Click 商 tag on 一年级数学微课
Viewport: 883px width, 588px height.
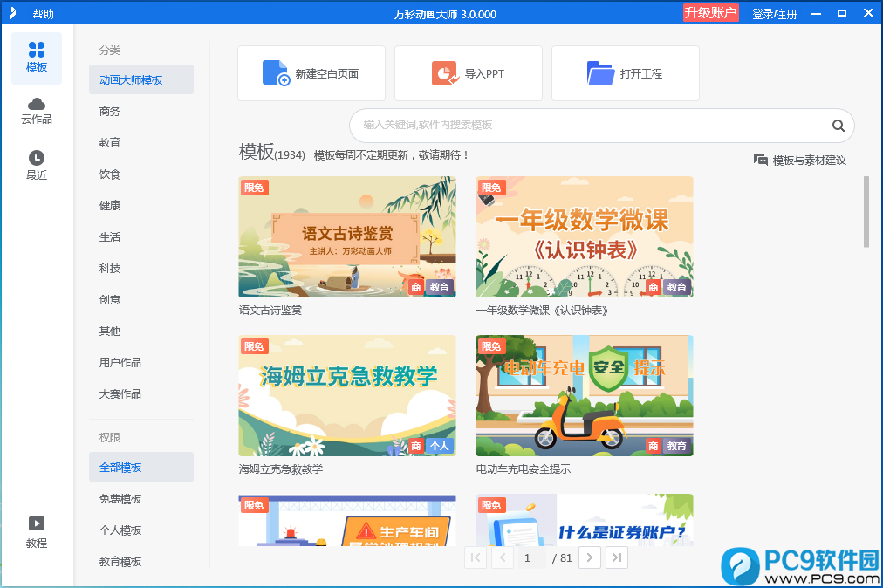pyautogui.click(x=654, y=287)
